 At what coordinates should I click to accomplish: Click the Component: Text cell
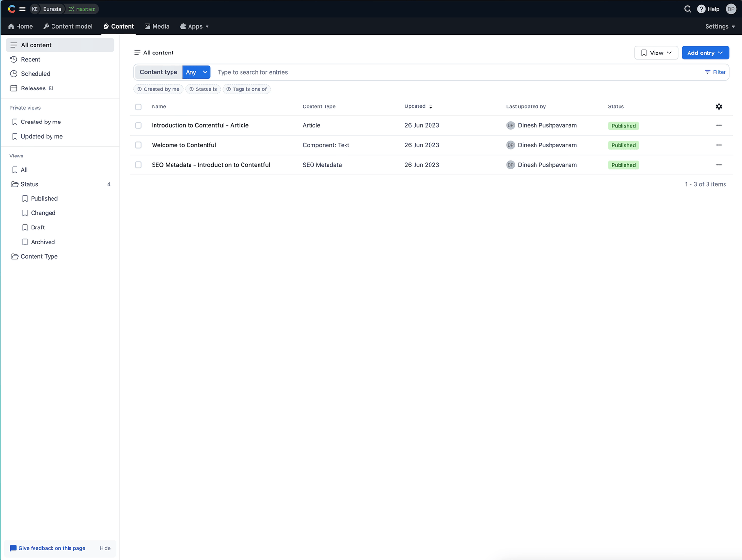(x=326, y=145)
